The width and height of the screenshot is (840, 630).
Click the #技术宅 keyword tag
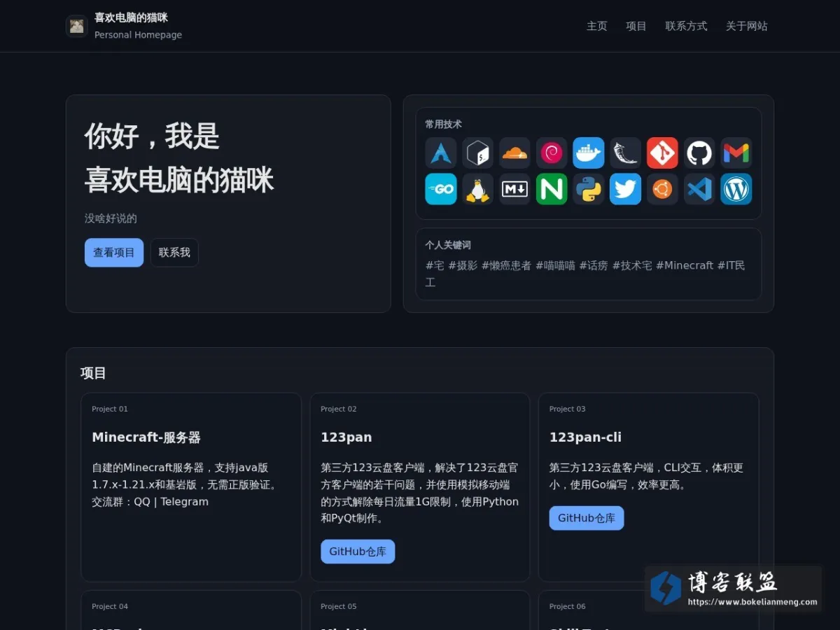pos(632,265)
